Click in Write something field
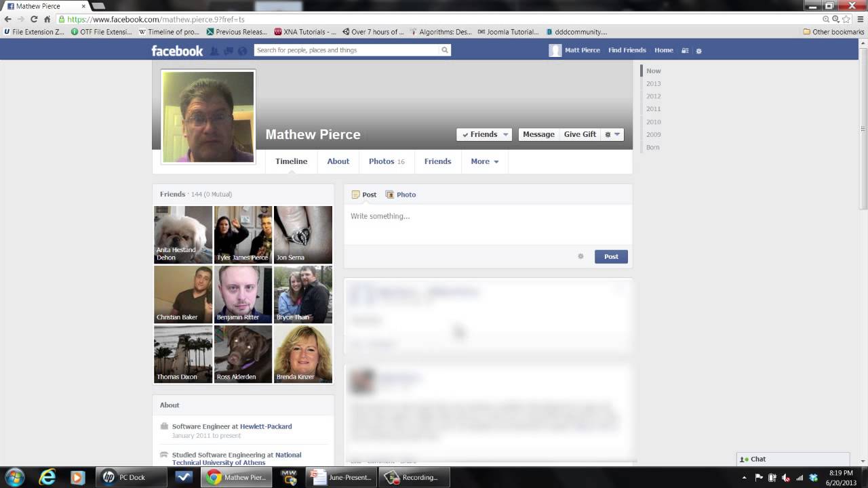Image resolution: width=868 pixels, height=488 pixels. coord(488,224)
